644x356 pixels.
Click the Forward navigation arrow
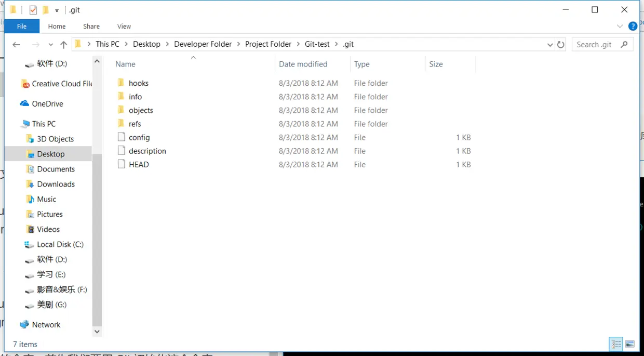pos(35,45)
